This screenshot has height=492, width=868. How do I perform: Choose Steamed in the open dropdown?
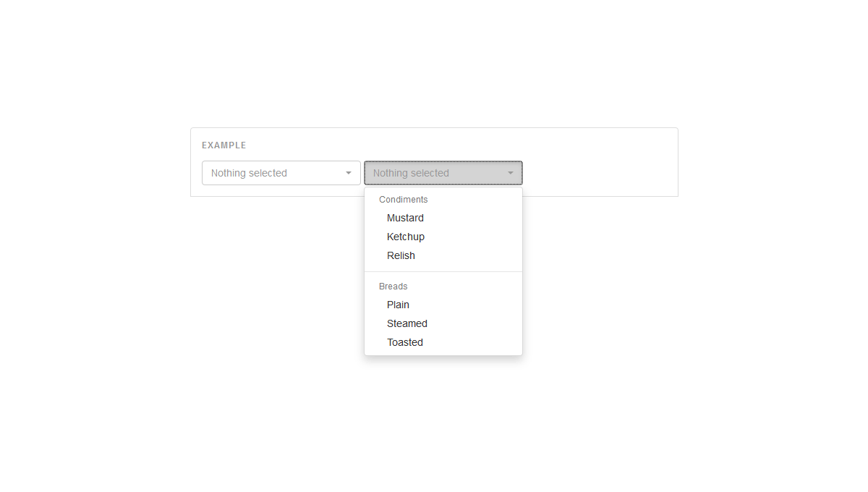(407, 323)
